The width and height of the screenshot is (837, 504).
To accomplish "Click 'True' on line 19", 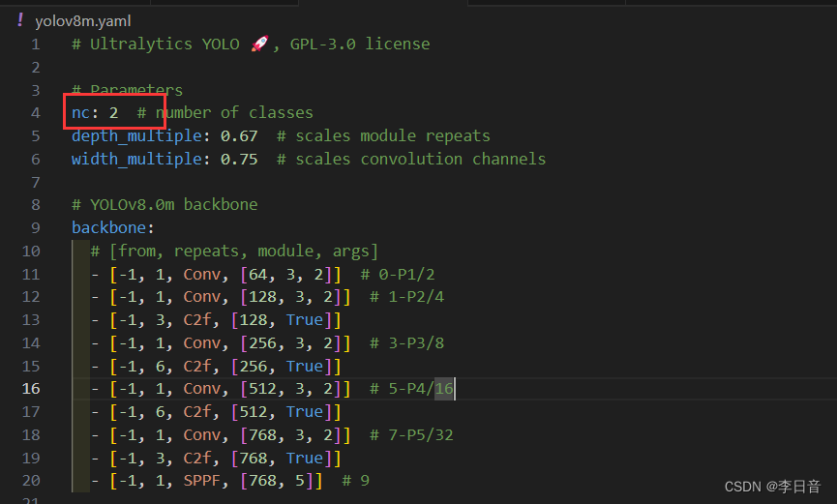I will 305,459.
